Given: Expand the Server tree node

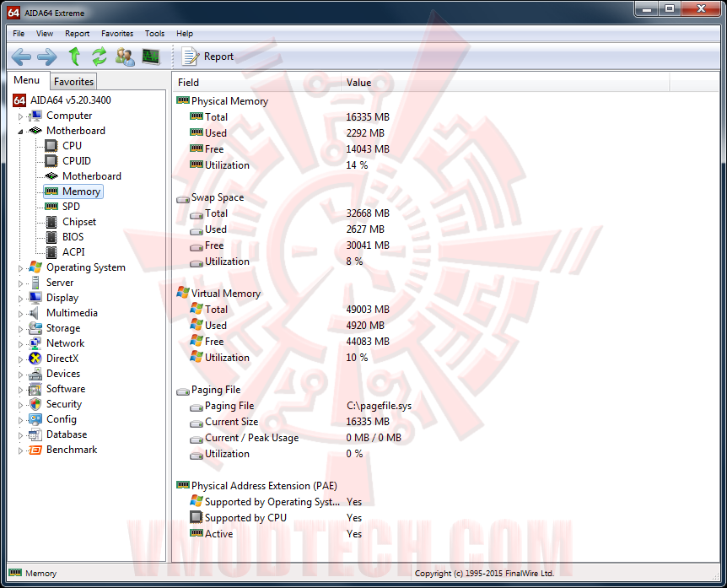Looking at the screenshot, I should coord(20,283).
